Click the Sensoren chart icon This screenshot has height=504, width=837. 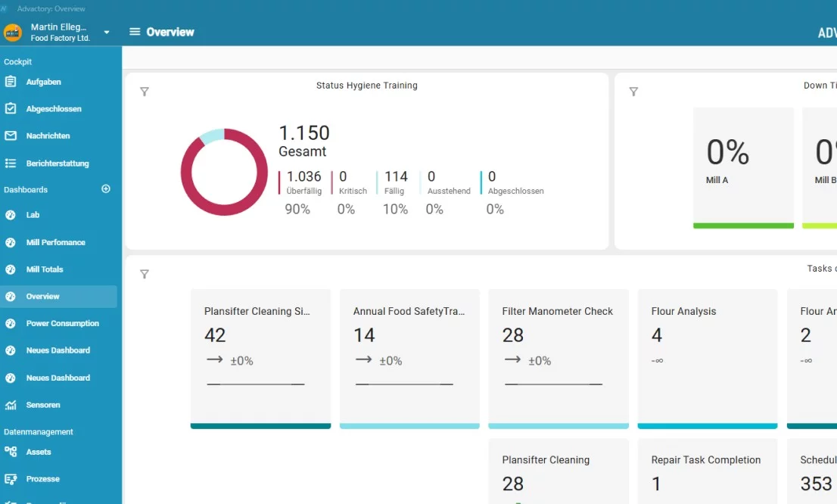[x=10, y=405]
